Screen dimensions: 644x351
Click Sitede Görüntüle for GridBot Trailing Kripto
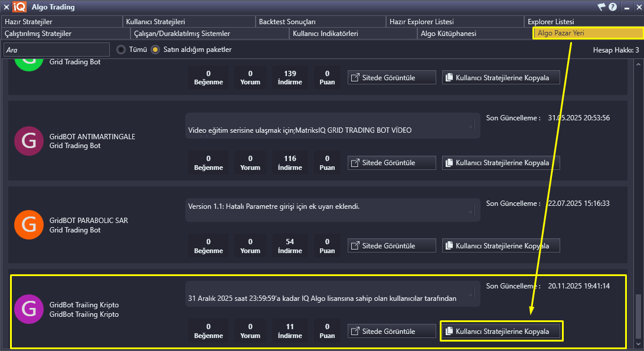pos(392,331)
